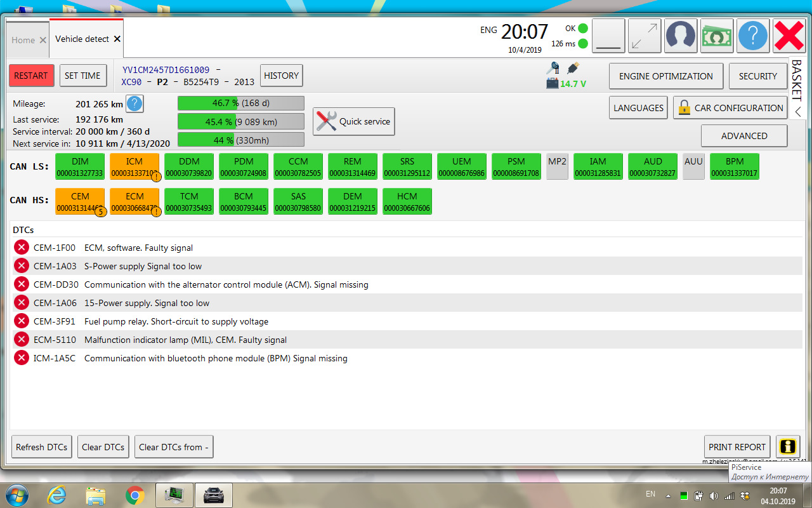Image resolution: width=812 pixels, height=508 pixels.
Task: Open the user profile icon
Action: click(681, 36)
